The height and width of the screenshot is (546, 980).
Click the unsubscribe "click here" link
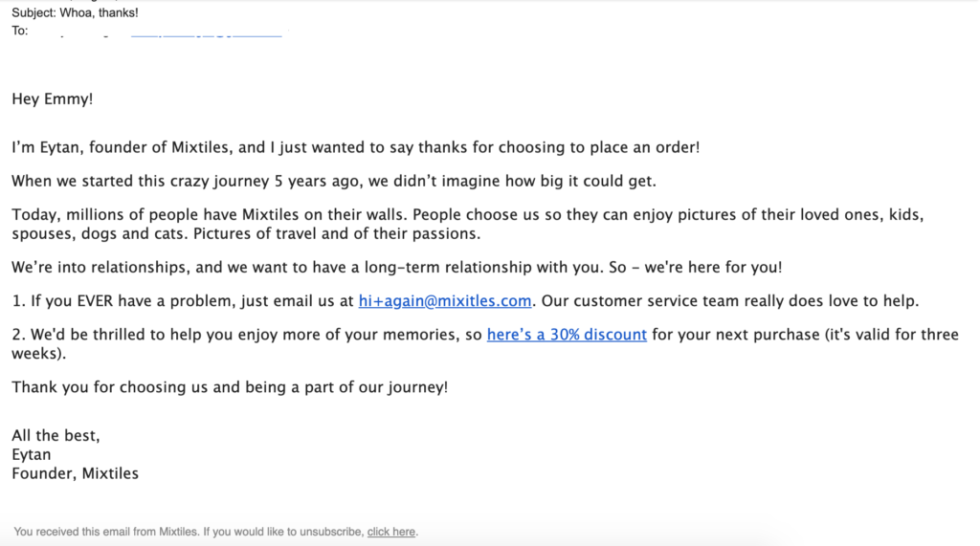[x=390, y=532]
